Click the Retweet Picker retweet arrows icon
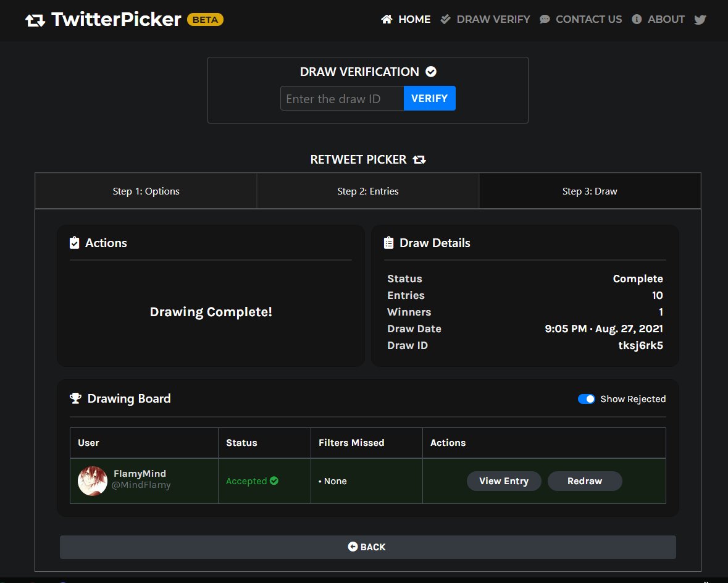 419,159
